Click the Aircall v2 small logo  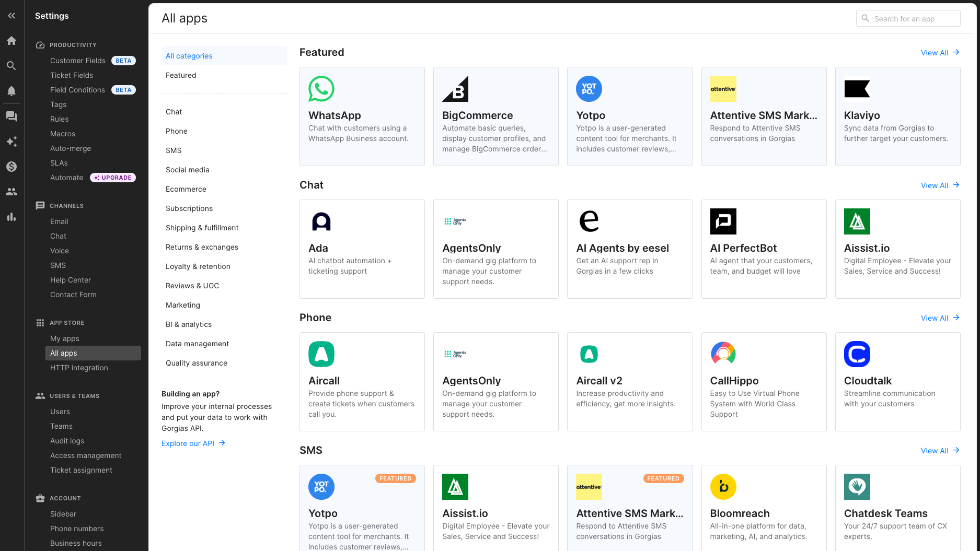pyautogui.click(x=589, y=354)
